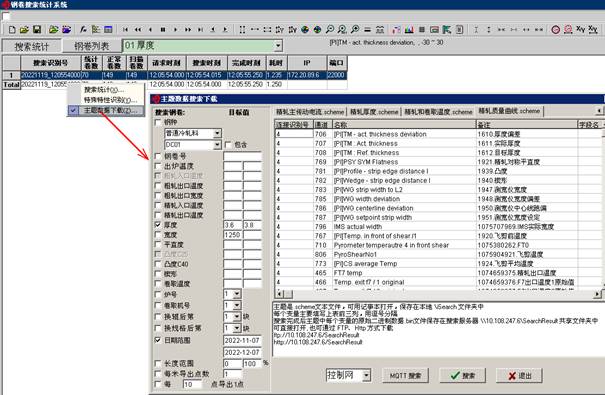Click the stop playback square button
The width and height of the screenshot is (605, 395).
pos(163,29)
